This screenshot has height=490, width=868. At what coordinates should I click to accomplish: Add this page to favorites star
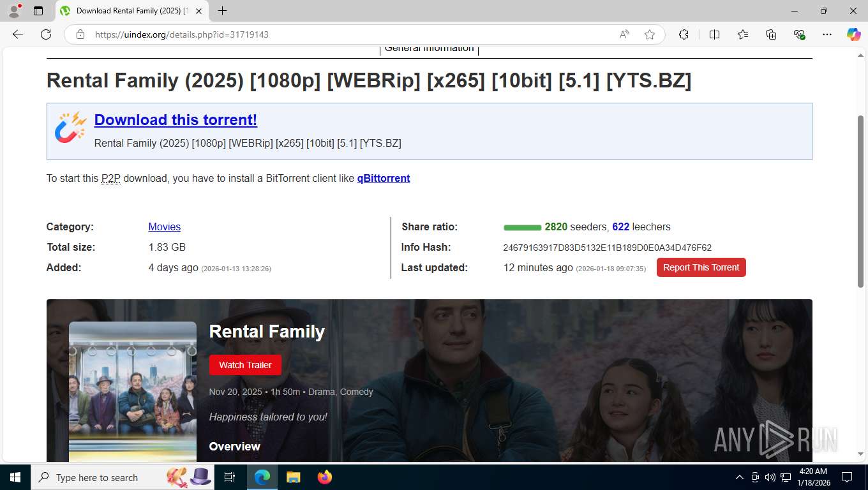[x=650, y=34]
